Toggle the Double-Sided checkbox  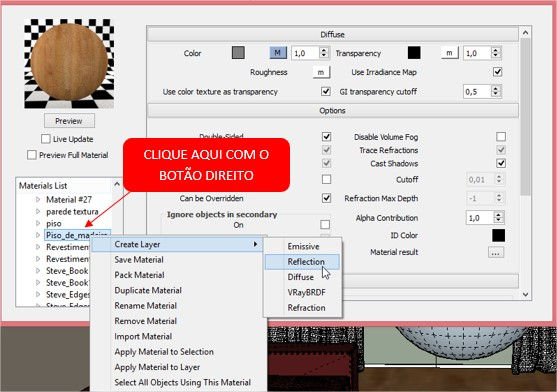tap(326, 136)
